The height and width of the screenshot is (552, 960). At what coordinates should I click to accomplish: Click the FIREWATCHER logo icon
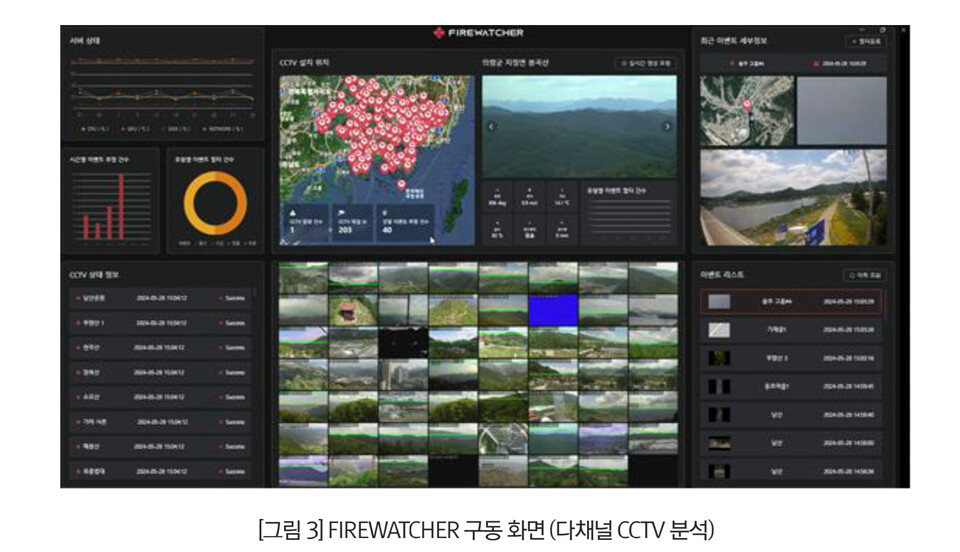tap(438, 33)
